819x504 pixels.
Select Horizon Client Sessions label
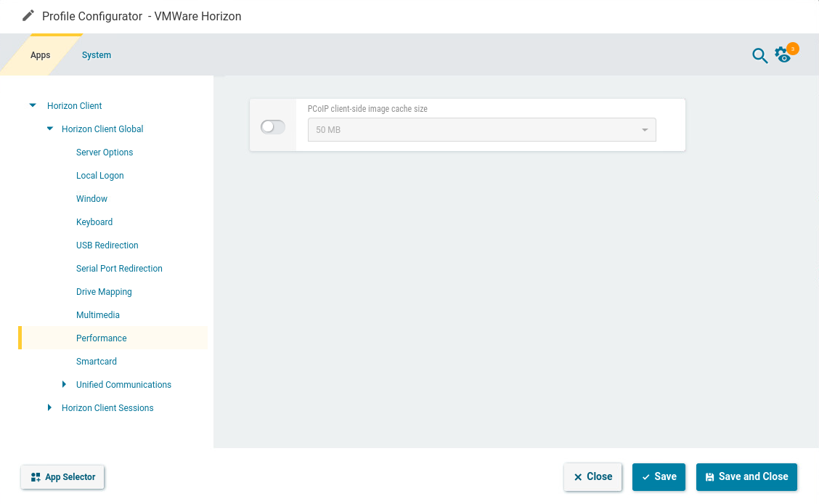tap(107, 408)
